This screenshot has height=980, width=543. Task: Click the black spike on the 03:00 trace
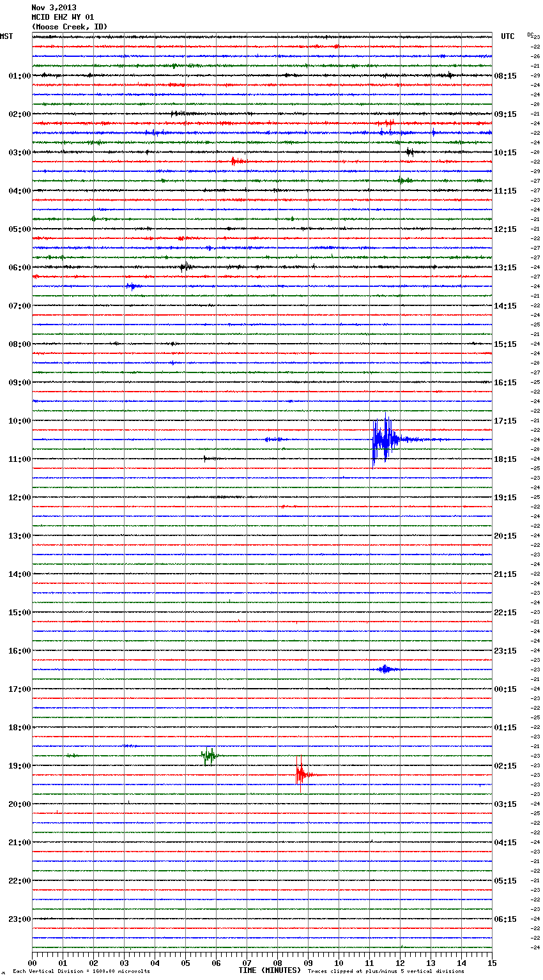coord(410,152)
